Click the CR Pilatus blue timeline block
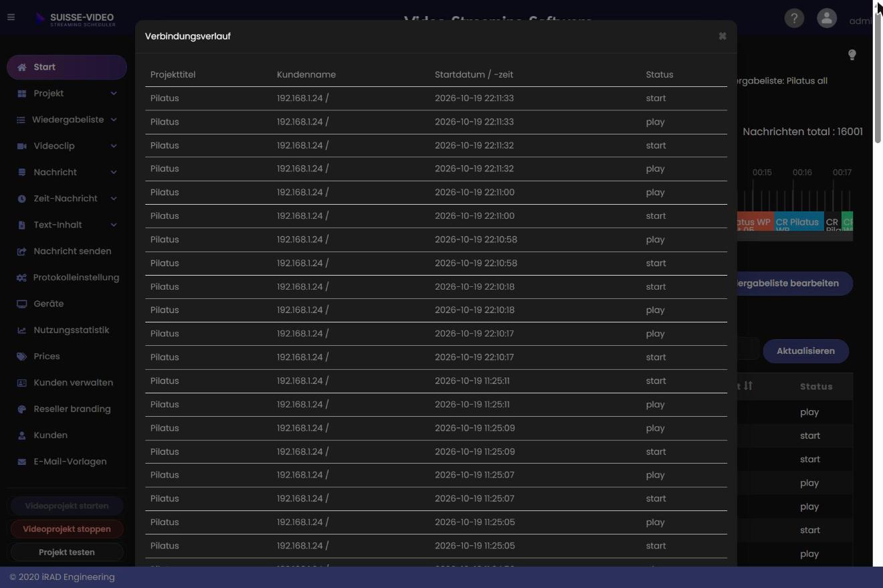The height and width of the screenshot is (588, 883). click(x=799, y=222)
